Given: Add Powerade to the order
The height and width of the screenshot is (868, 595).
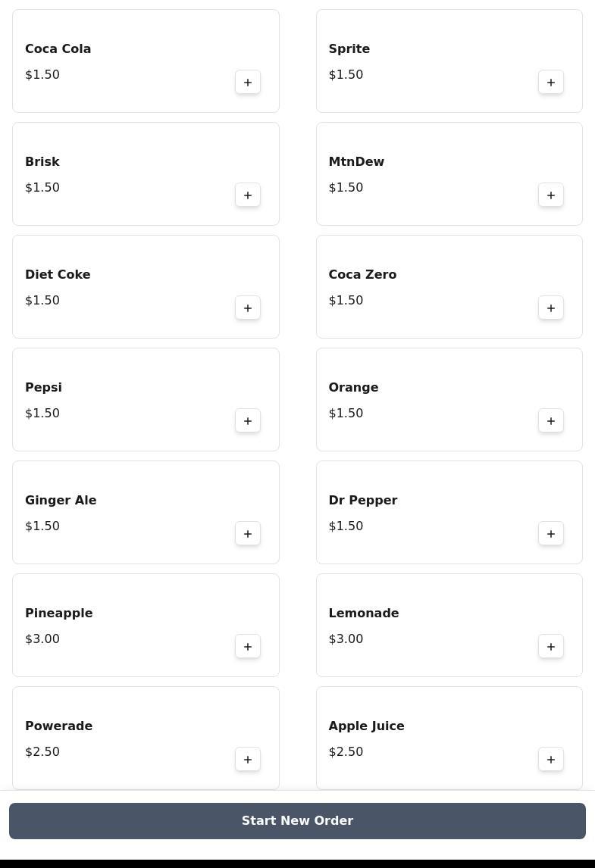Looking at the screenshot, I should pos(248,760).
